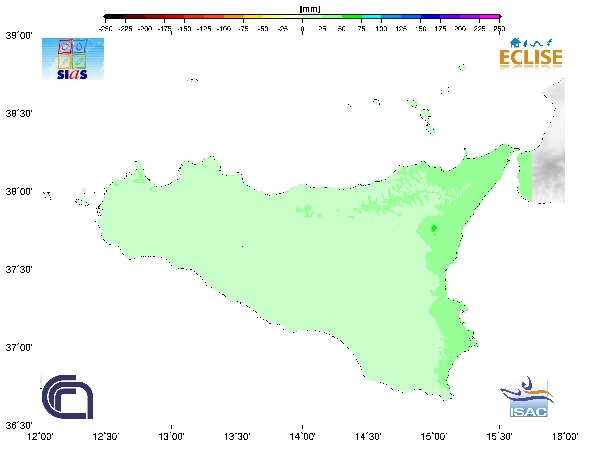Click the longitude label 12°30'

point(106,436)
